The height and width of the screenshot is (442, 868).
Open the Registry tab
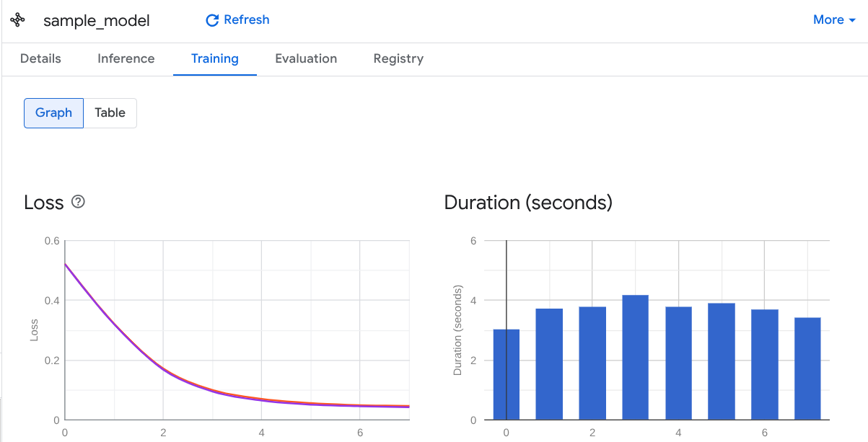tap(398, 59)
